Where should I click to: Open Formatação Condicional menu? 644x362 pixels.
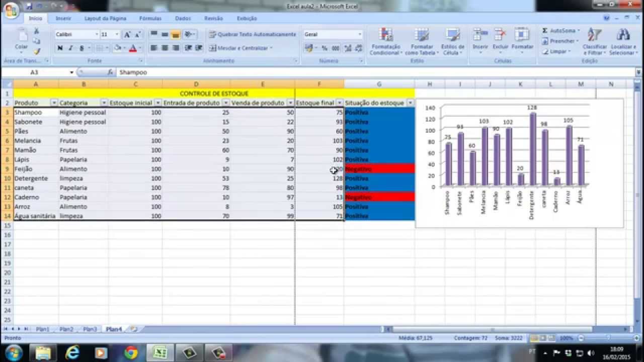coord(386,41)
